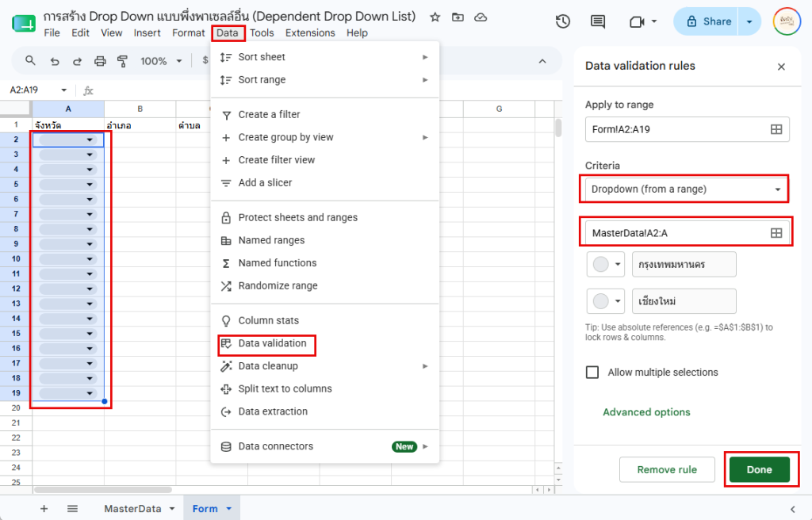This screenshot has height=520, width=812.
Task: Enable Allow multiple selections checkbox
Action: tap(592, 373)
